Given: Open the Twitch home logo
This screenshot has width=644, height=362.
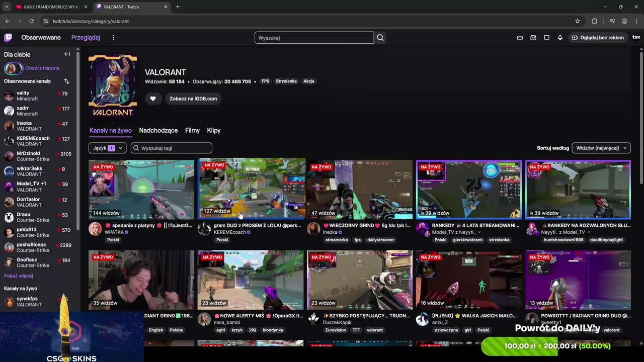Looking at the screenshot, I should (x=8, y=38).
